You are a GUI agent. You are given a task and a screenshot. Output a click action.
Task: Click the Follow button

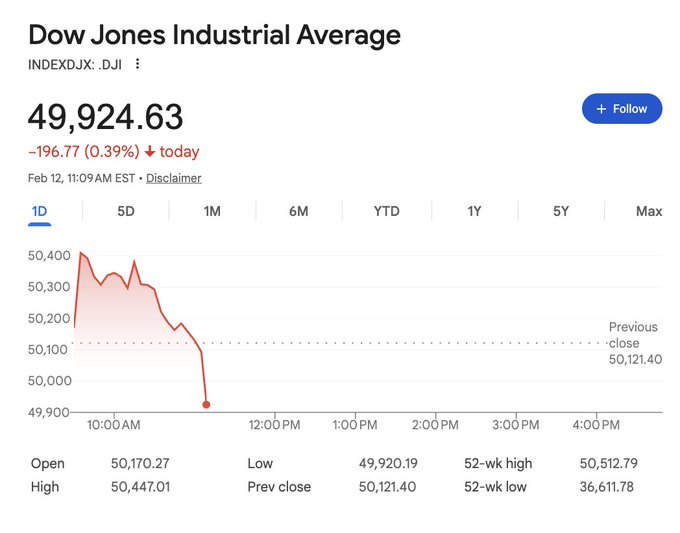coord(621,108)
